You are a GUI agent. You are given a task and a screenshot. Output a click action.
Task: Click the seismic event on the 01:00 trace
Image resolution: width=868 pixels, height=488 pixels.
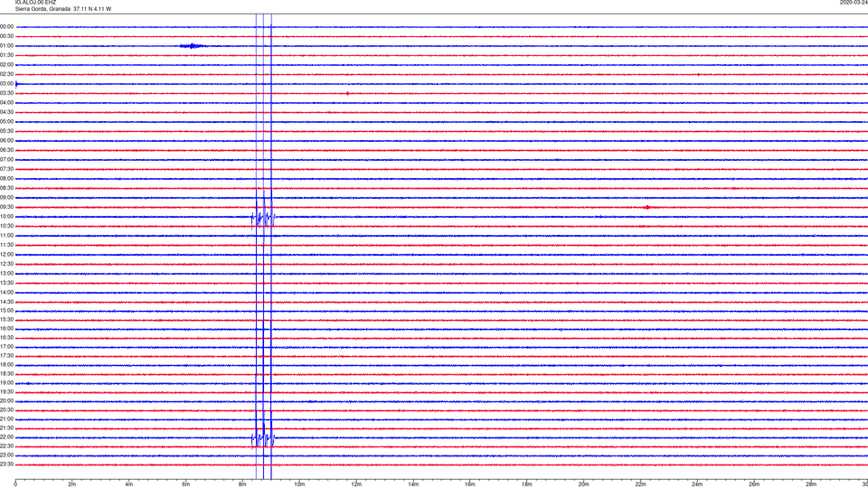tap(193, 46)
